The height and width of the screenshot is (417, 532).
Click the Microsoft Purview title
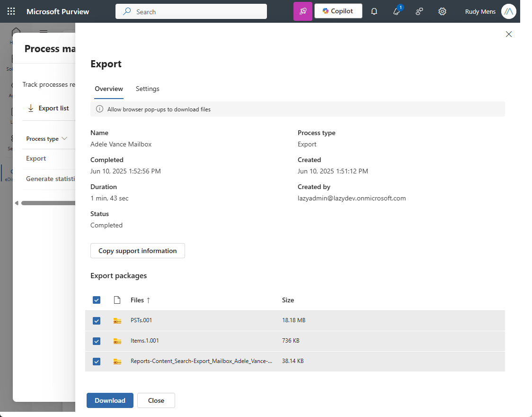click(x=58, y=11)
